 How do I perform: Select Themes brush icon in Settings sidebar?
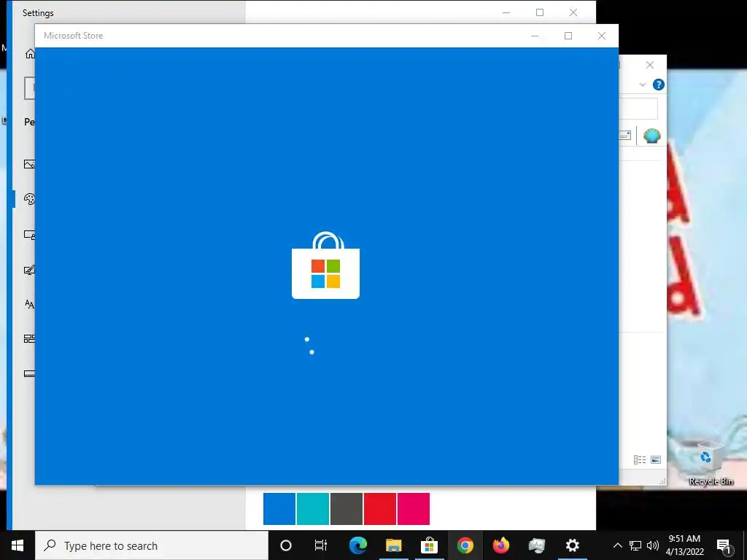coord(29,270)
